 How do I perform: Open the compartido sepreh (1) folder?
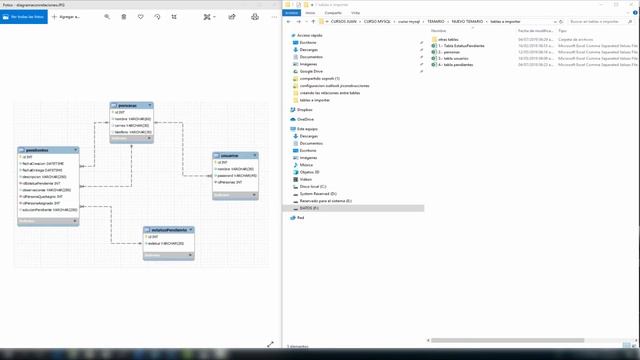[x=320, y=78]
